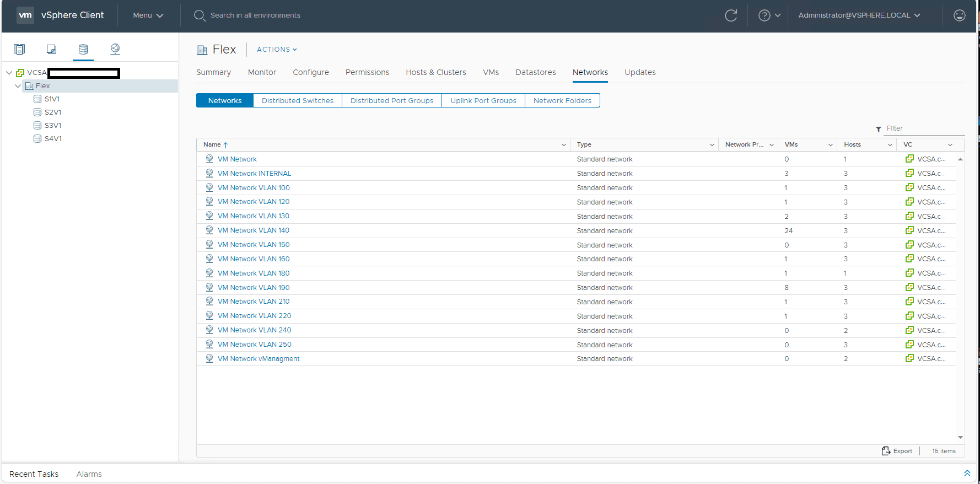Open the Type column dropdown arrow
The height and width of the screenshot is (484, 980).
pyautogui.click(x=712, y=145)
